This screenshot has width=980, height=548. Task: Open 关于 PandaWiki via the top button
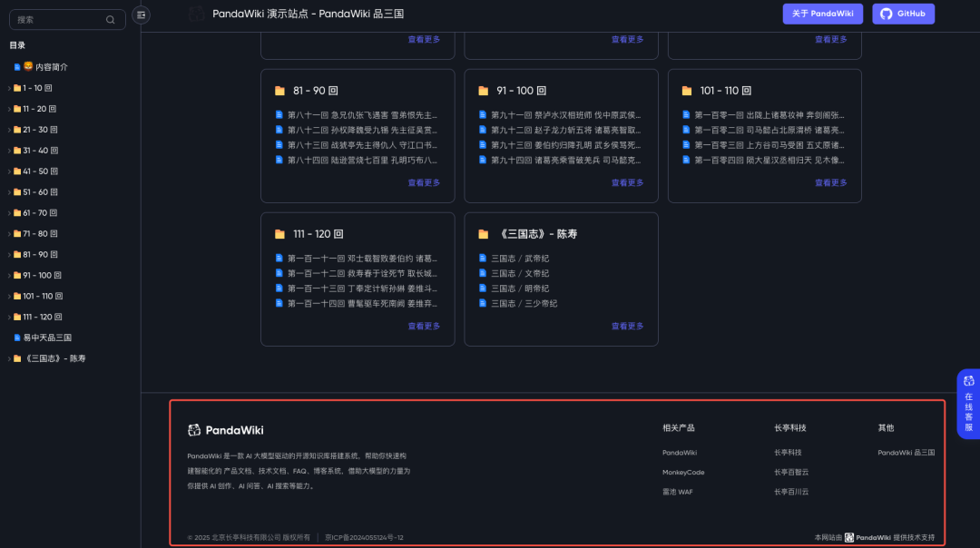(821, 14)
